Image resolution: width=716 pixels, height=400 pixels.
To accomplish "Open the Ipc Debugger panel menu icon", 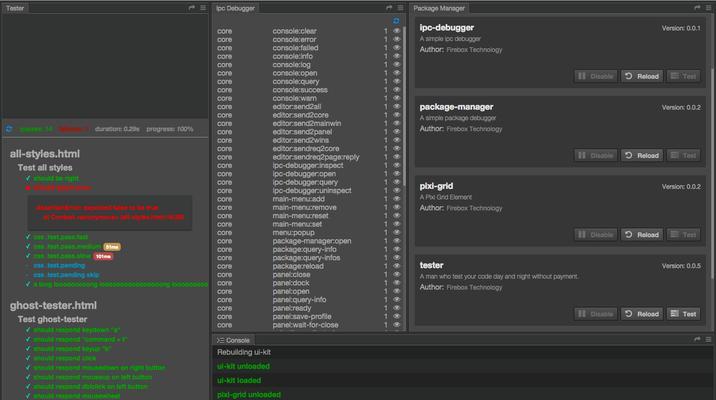I will (x=400, y=8).
